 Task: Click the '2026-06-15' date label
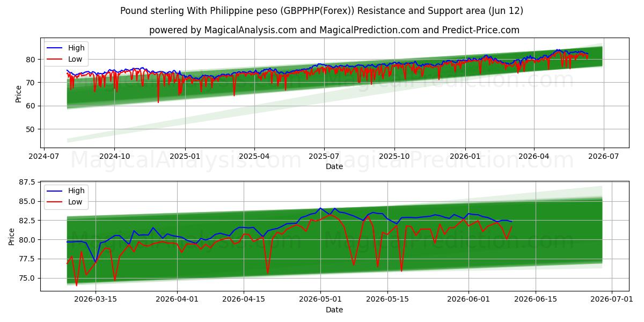click(x=536, y=299)
